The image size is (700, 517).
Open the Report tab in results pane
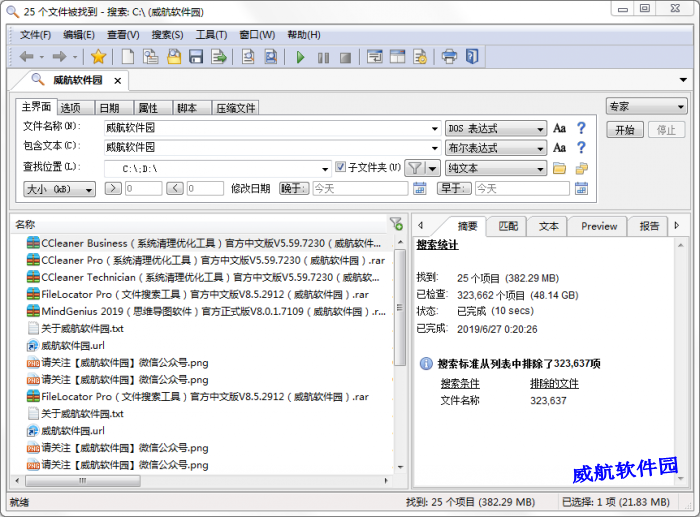[x=649, y=226]
